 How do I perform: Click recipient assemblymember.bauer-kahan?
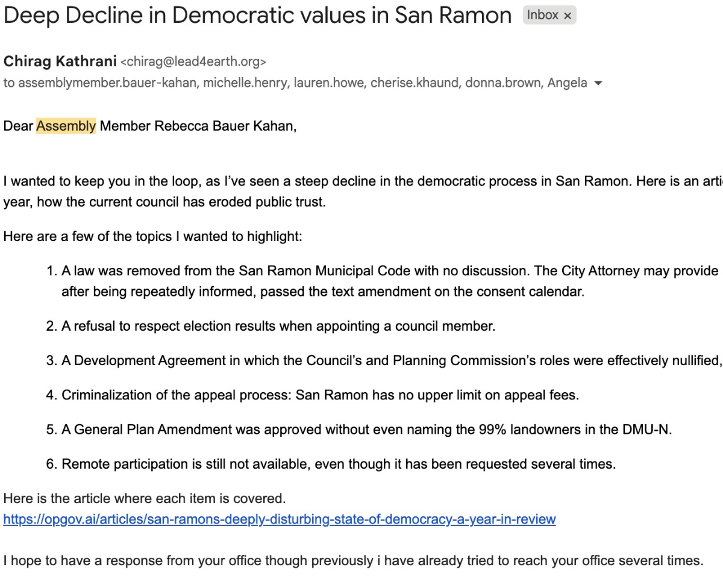point(107,83)
